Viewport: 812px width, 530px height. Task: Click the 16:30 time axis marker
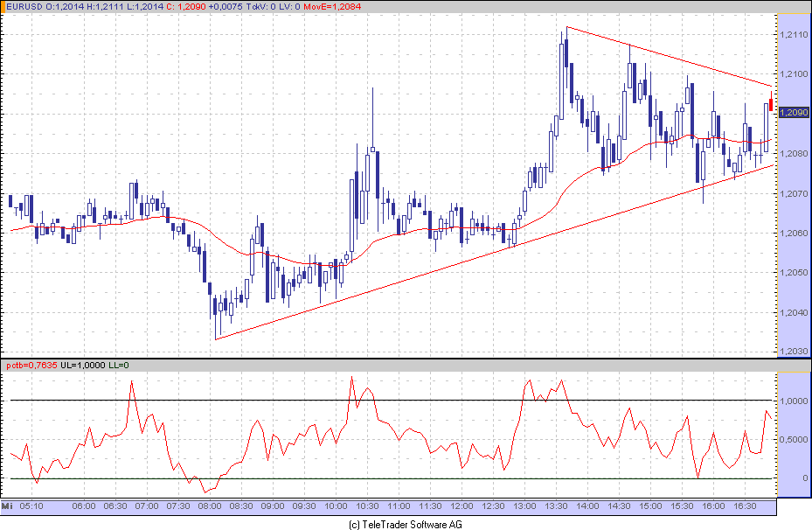click(745, 506)
